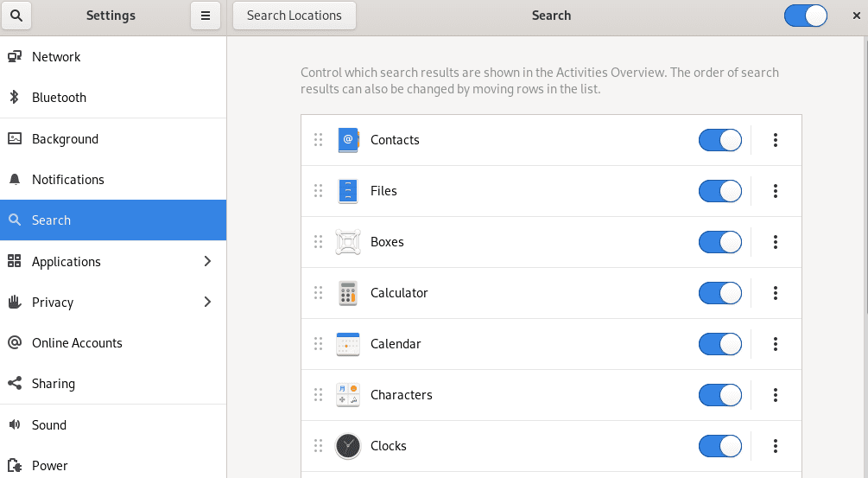Click the Files app icon

(348, 191)
